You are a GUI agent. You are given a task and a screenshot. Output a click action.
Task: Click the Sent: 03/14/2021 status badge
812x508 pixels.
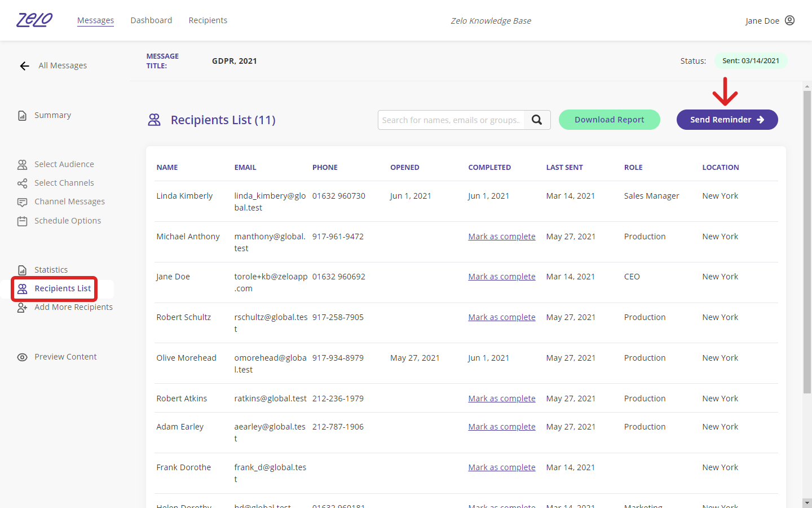[751, 61]
